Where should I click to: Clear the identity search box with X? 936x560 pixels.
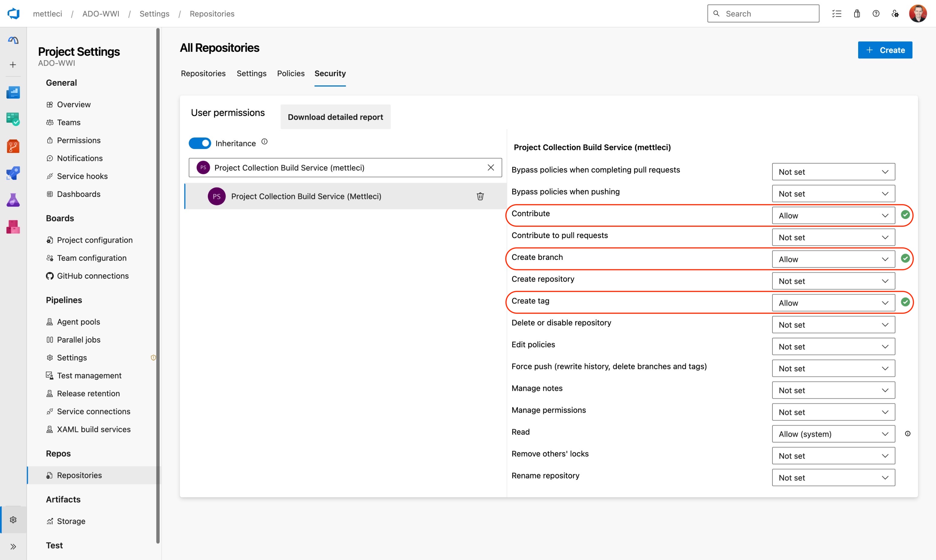click(491, 167)
